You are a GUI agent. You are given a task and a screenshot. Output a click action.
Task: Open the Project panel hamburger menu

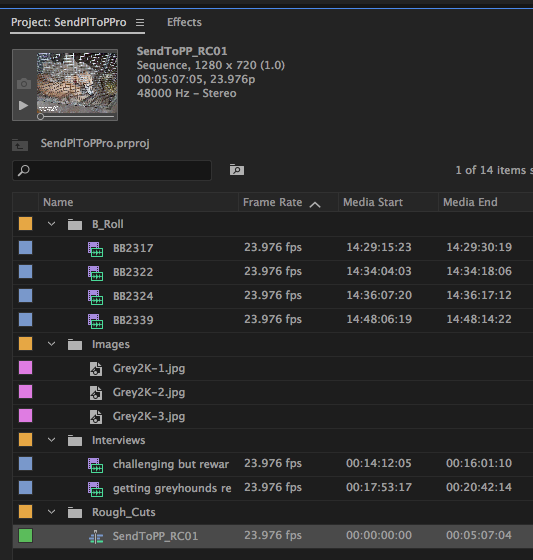pos(140,22)
